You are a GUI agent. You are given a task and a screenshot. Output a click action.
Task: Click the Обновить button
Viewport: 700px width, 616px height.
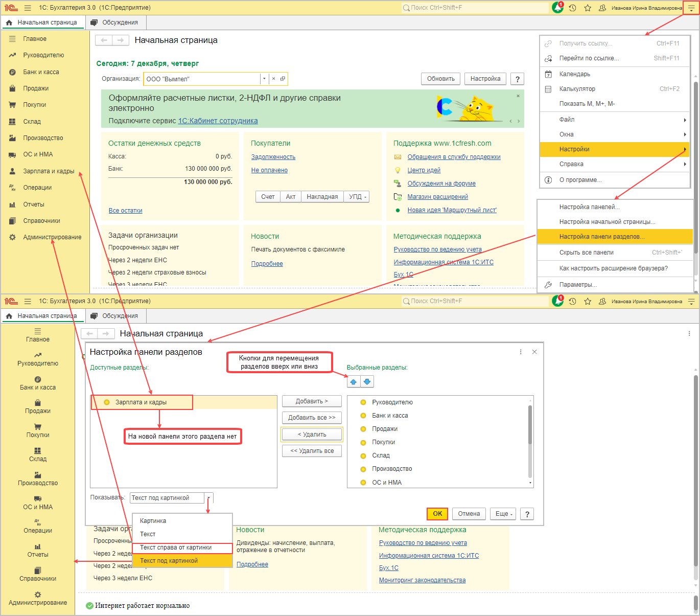(441, 79)
